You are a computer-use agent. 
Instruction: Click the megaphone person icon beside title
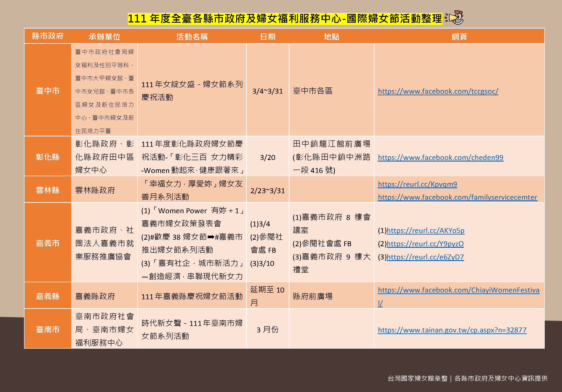(x=454, y=17)
